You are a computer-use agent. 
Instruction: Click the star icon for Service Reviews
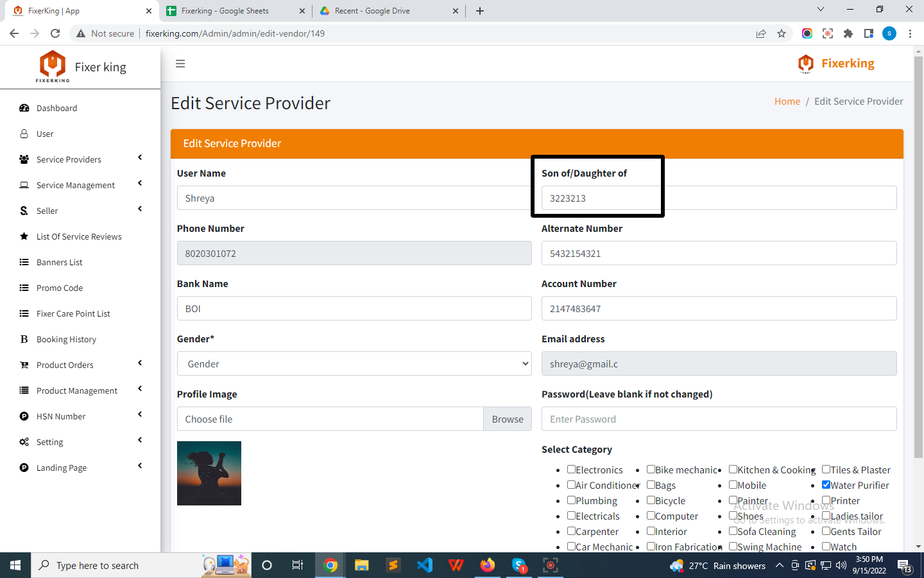point(24,236)
